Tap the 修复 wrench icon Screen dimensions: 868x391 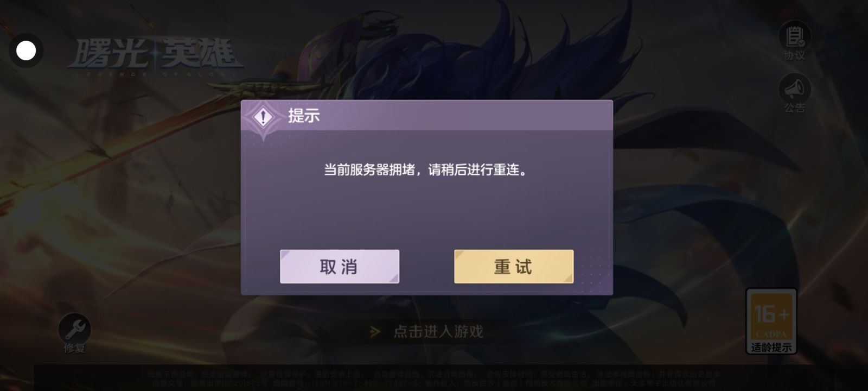point(75,329)
